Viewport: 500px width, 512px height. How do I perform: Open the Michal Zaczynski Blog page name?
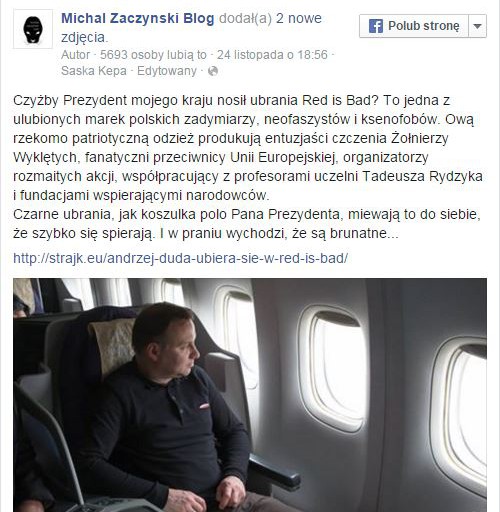(x=138, y=18)
